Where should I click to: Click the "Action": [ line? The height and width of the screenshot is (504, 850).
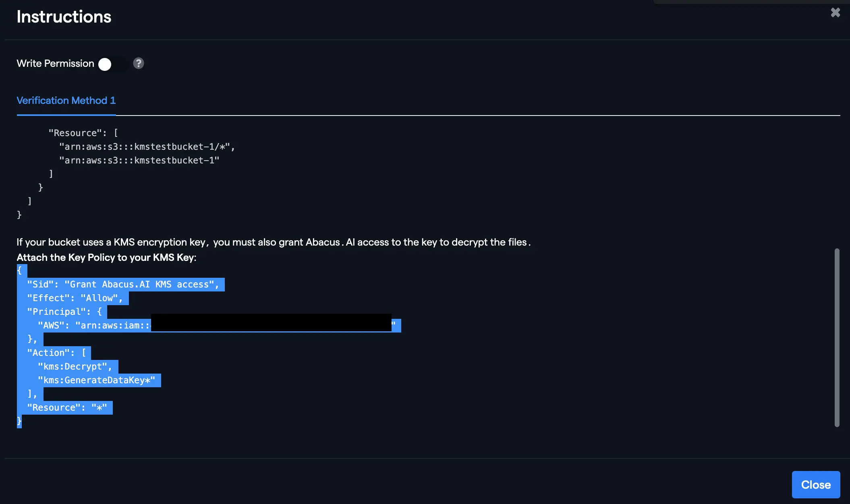click(56, 353)
